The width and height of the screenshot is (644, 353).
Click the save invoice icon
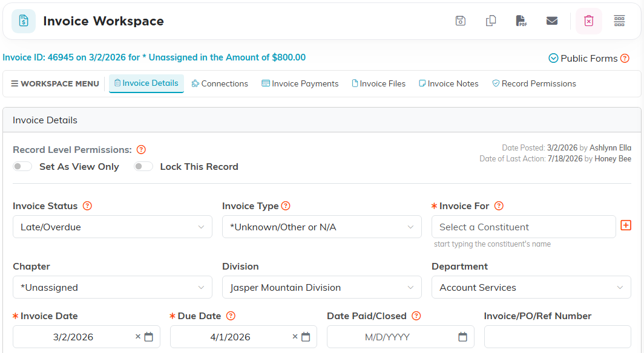pyautogui.click(x=461, y=21)
